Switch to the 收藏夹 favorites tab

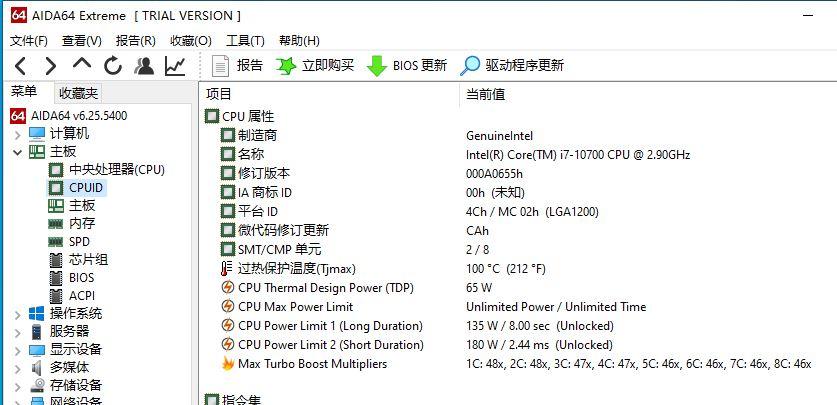78,93
